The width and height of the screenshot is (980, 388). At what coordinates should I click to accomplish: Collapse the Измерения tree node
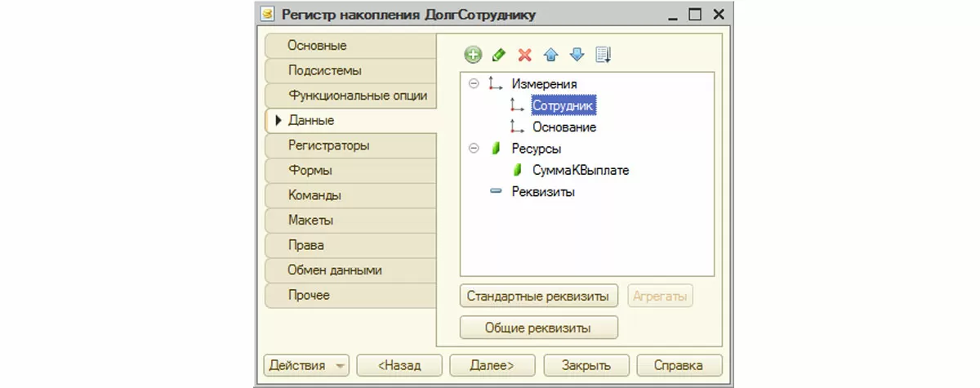pos(474,83)
